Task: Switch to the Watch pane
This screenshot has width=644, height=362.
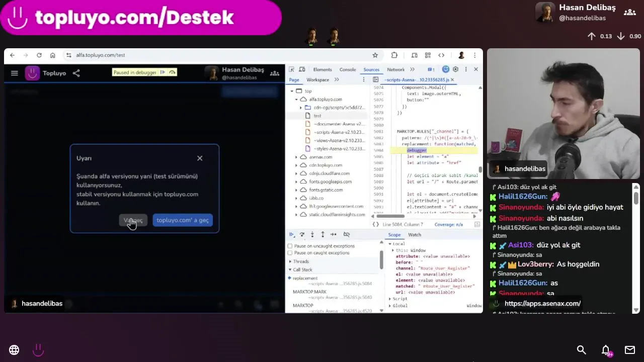Action: [x=415, y=235]
